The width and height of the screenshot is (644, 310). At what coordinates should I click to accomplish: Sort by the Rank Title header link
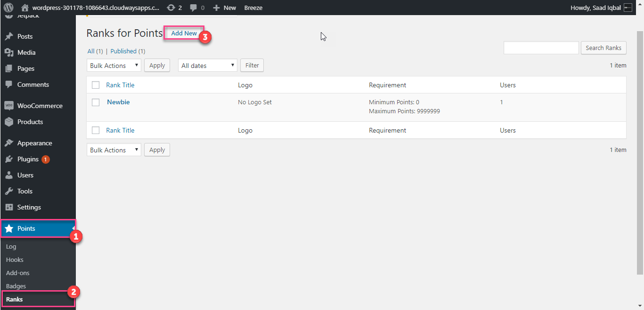coord(120,85)
